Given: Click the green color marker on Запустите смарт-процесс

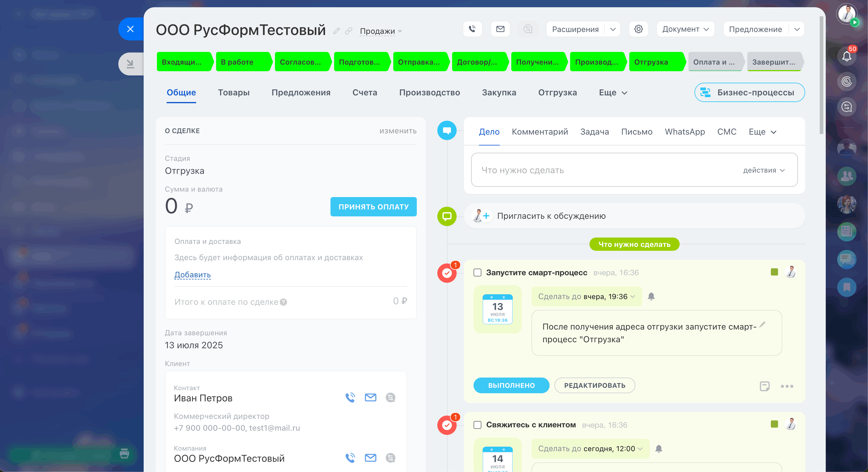Looking at the screenshot, I should [774, 272].
